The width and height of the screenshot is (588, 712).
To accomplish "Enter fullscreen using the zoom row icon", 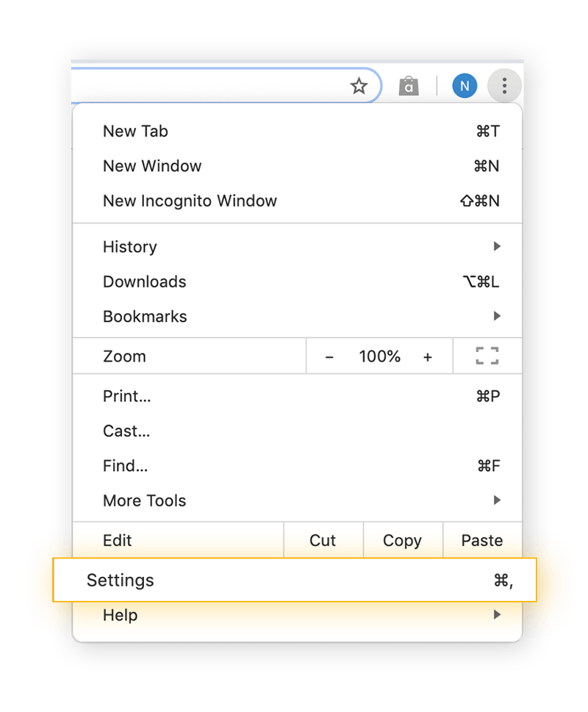I will pyautogui.click(x=487, y=356).
